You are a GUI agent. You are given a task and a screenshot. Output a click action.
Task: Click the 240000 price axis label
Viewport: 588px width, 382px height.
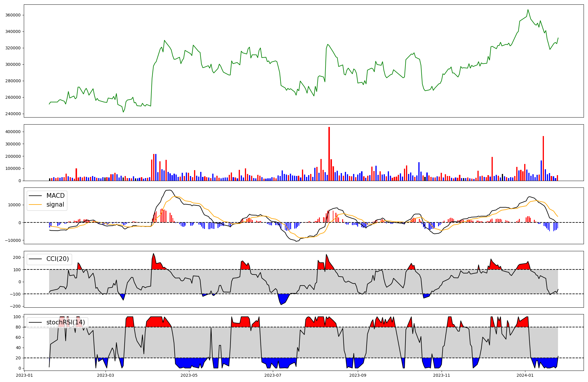pos(13,114)
